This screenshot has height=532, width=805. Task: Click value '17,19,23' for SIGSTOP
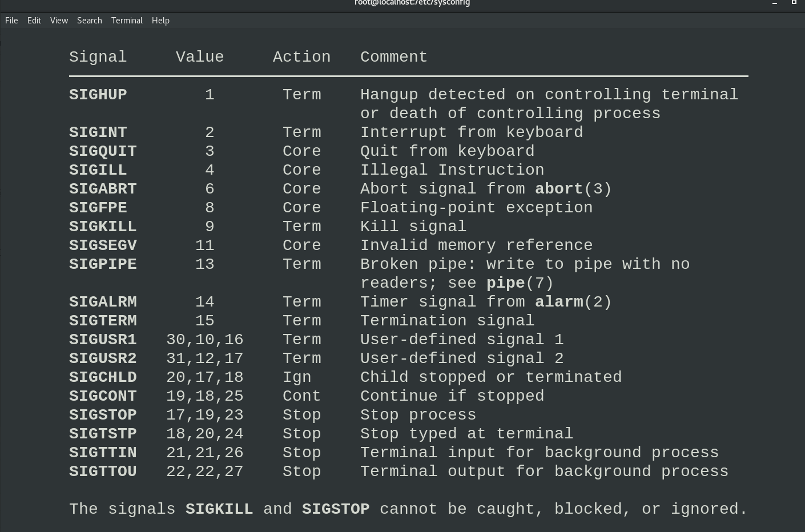tap(205, 415)
